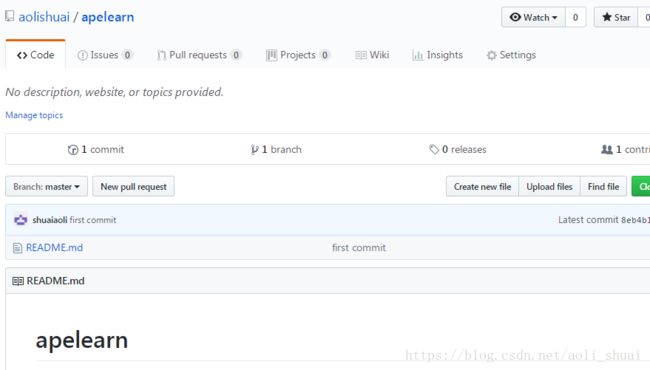Viewport: 650px width, 370px height.
Task: Click the repository book icon beside aolishuai
Action: pos(10,16)
